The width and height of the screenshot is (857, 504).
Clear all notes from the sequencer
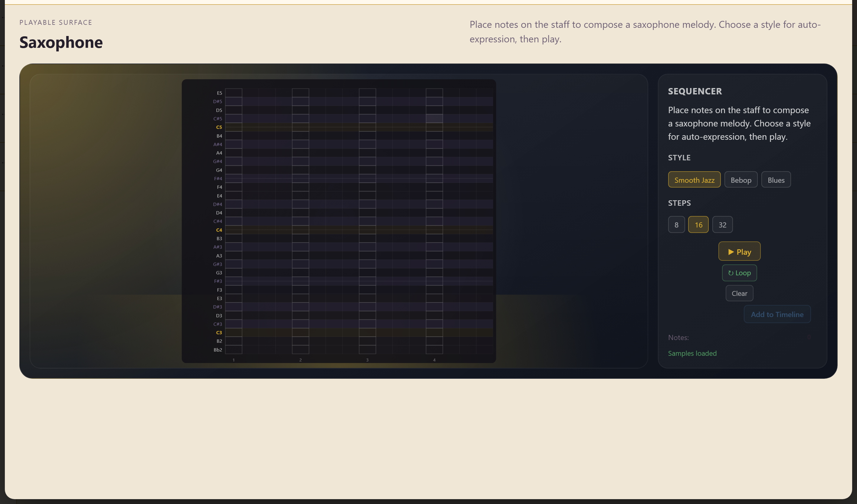pyautogui.click(x=739, y=293)
